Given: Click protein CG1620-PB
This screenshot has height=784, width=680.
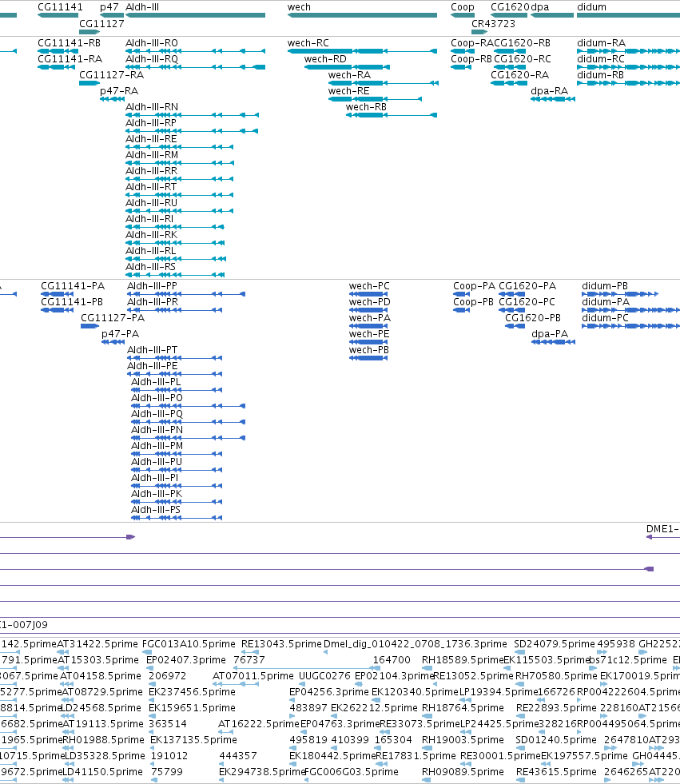Looking at the screenshot, I should pos(533,318).
